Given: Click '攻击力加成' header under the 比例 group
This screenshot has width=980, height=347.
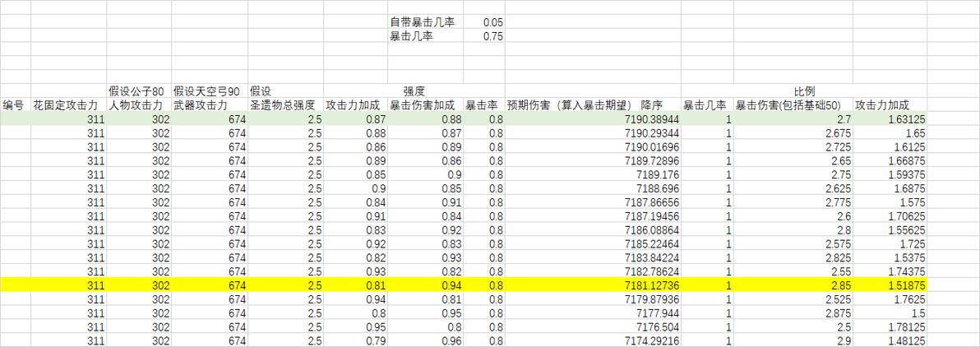Looking at the screenshot, I should [890, 104].
